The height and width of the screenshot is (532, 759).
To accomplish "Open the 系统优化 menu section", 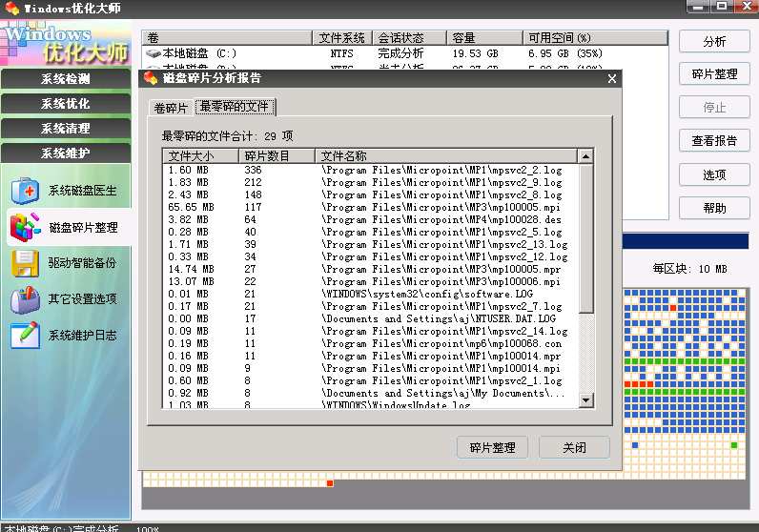I will 66,104.
